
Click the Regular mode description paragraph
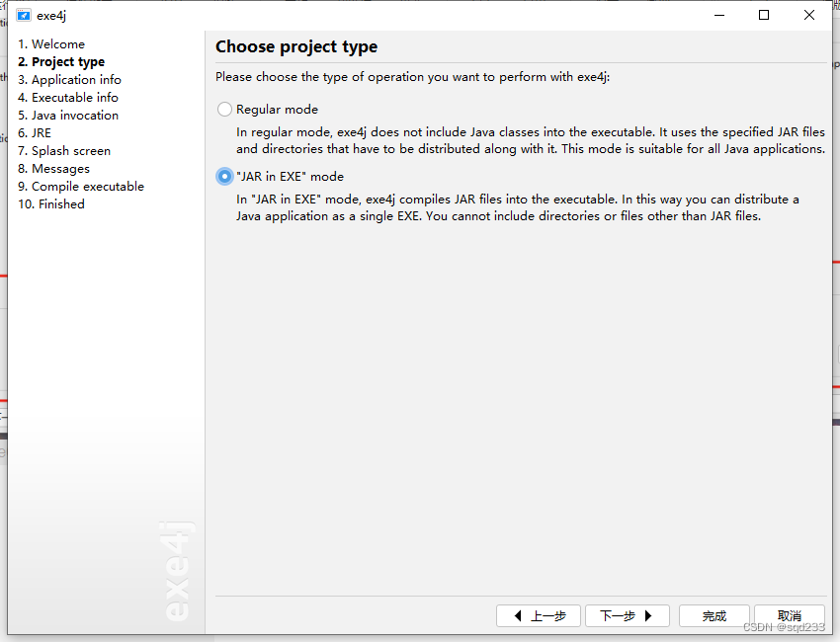coord(531,140)
